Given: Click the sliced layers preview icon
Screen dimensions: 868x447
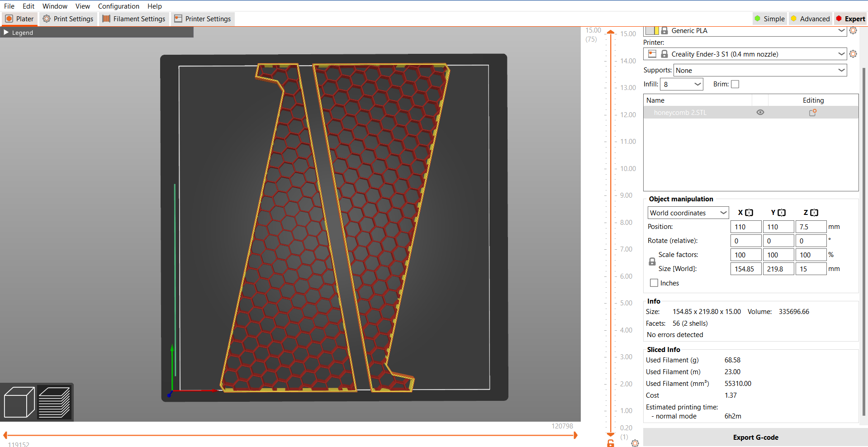Looking at the screenshot, I should point(54,402).
